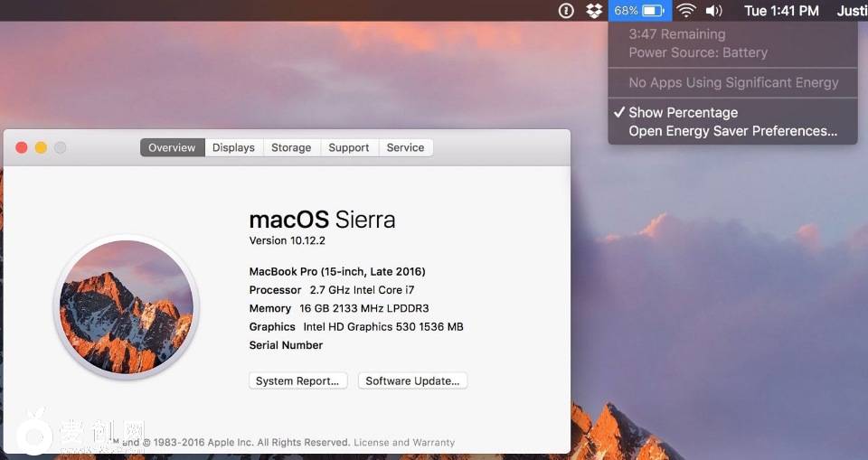The image size is (868, 460).
Task: Click the battery 68% status icon
Action: tap(639, 11)
